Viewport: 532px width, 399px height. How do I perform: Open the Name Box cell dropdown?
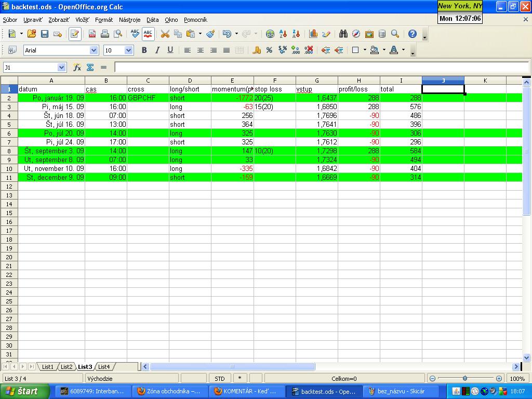[x=62, y=67]
